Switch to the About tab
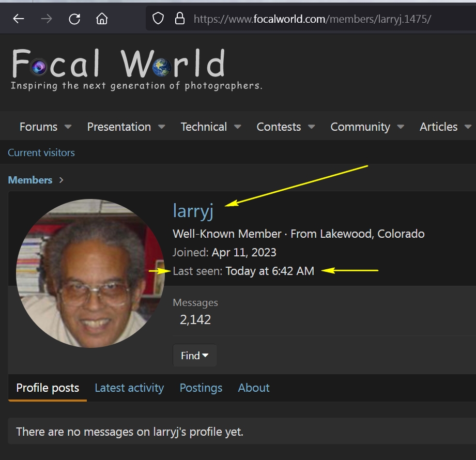Screen dimensions: 476x460 pos(254,388)
